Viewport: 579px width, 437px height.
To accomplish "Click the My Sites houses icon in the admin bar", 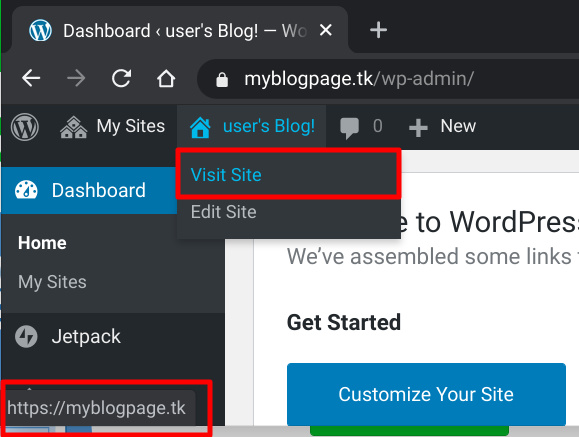I will 73,127.
